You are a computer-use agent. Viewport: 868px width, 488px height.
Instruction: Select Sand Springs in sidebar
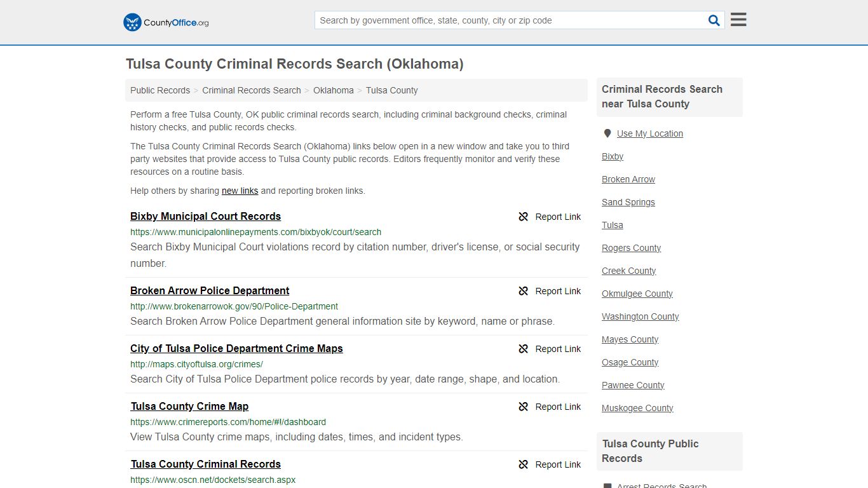coord(628,202)
